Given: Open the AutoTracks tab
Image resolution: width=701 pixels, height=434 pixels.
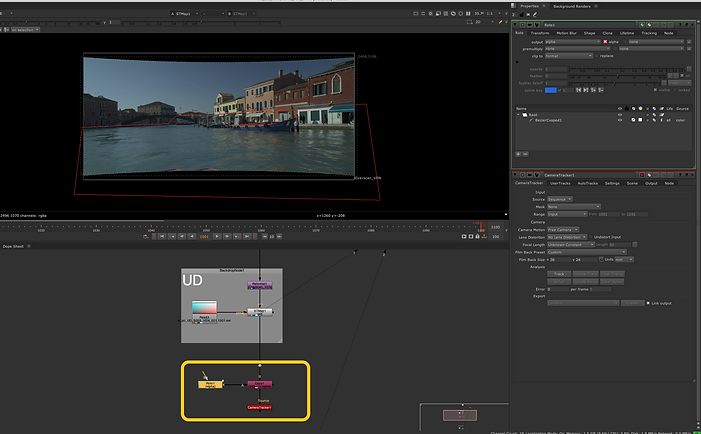Looking at the screenshot, I should point(587,183).
